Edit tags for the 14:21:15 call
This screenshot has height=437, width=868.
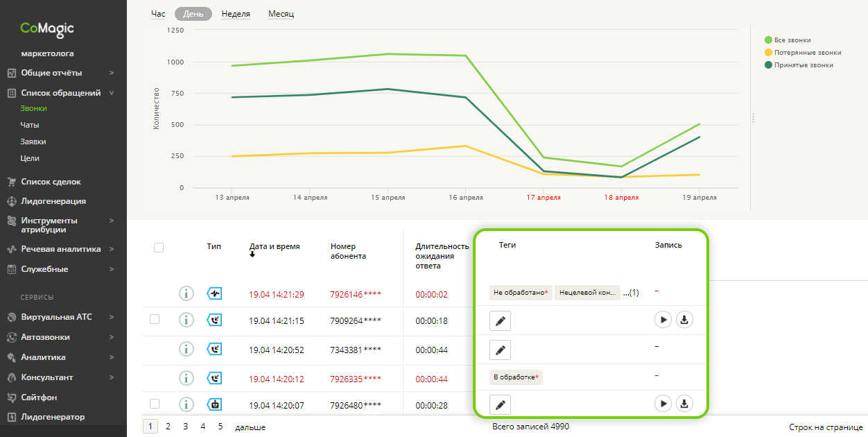pyautogui.click(x=500, y=320)
